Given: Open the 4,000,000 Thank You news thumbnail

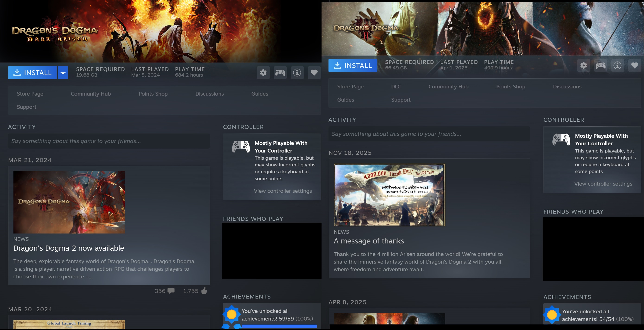Looking at the screenshot, I should pyautogui.click(x=389, y=195).
